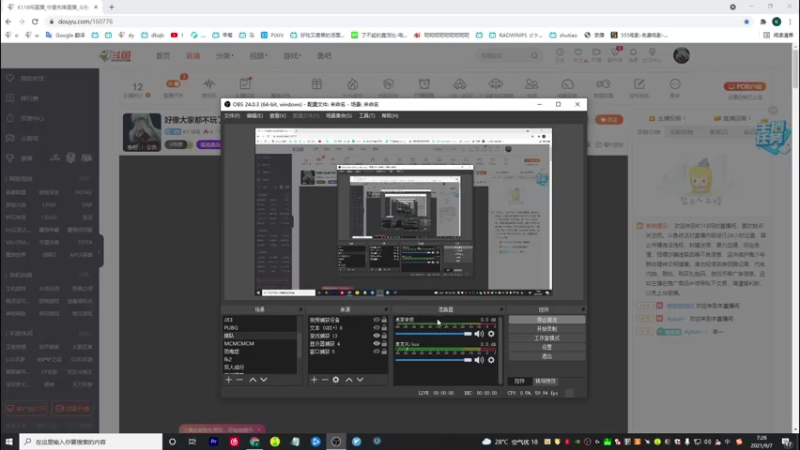Pop out the OBS controls dock
Screen dimensions: 800x450
tap(583, 309)
